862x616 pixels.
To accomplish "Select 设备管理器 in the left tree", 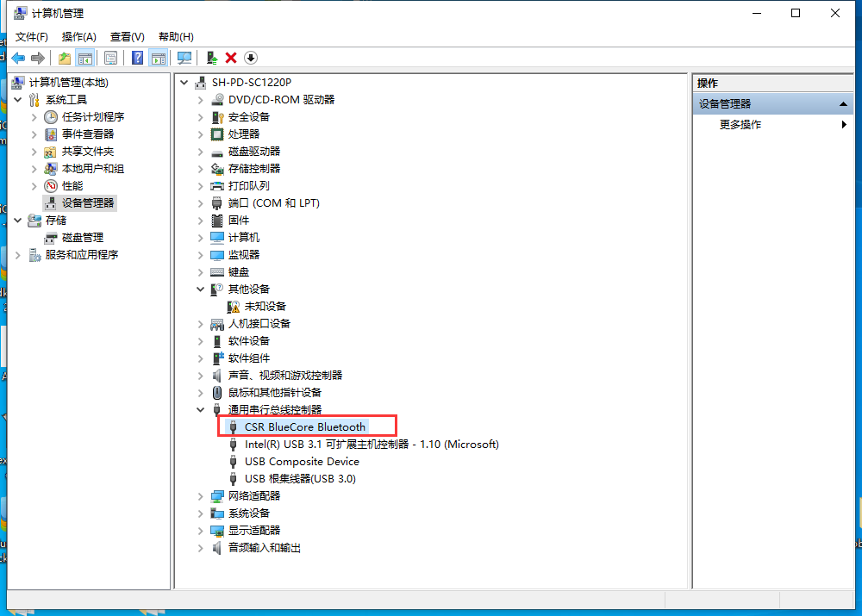I will point(87,203).
